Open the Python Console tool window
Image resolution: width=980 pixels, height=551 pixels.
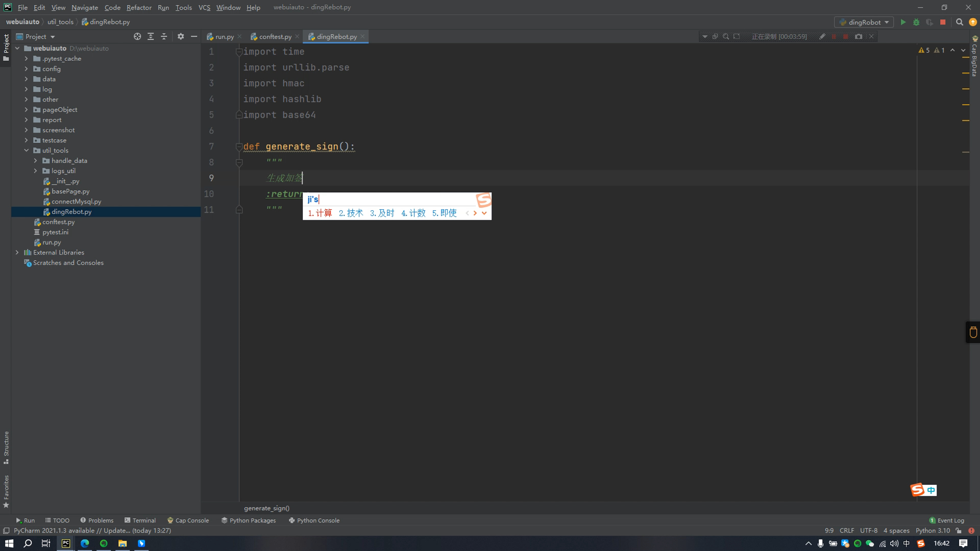pyautogui.click(x=314, y=520)
